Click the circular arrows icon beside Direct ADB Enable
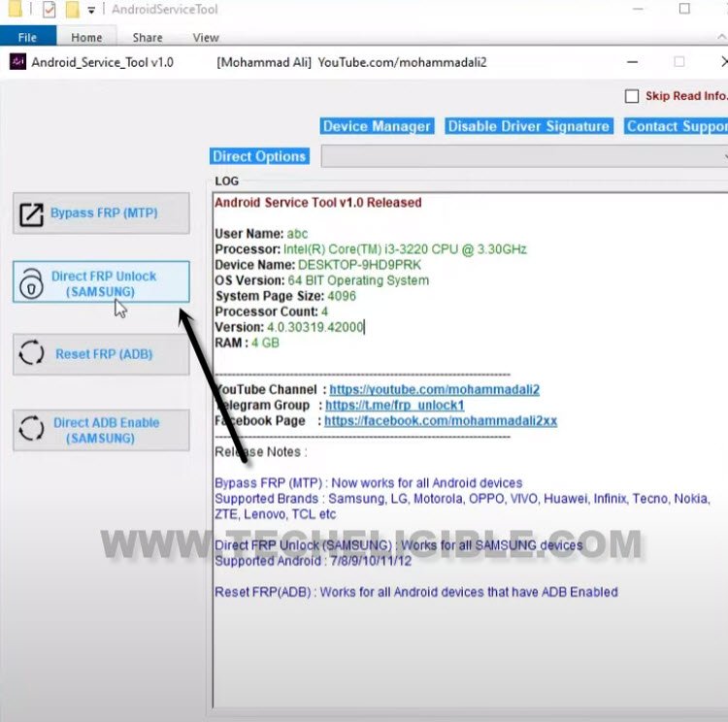The width and height of the screenshot is (728, 722). pos(31,428)
